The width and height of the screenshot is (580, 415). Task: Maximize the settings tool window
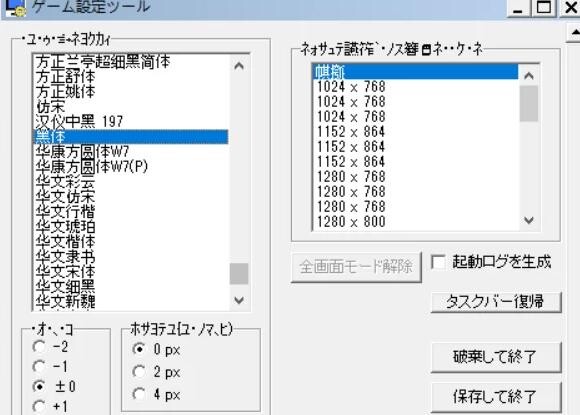point(543,7)
